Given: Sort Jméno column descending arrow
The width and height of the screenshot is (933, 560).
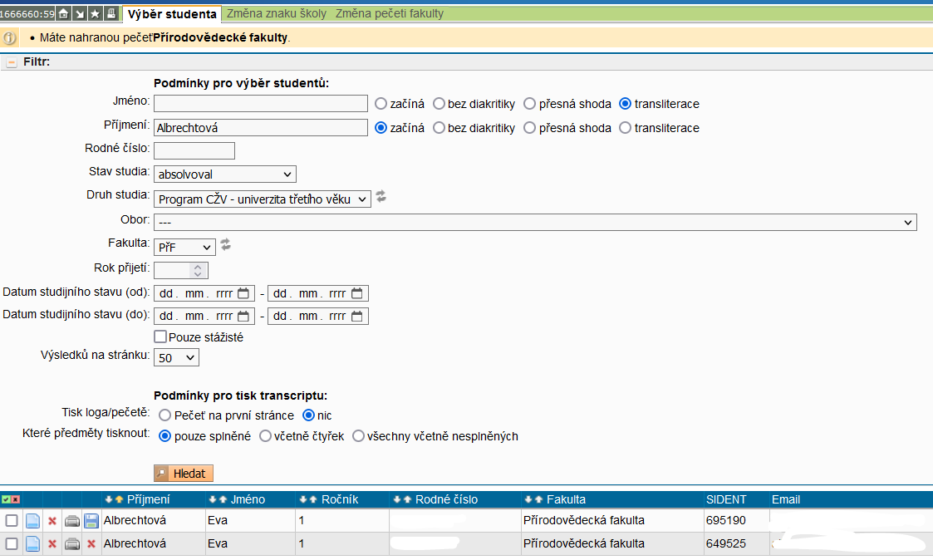Looking at the screenshot, I should (213, 499).
